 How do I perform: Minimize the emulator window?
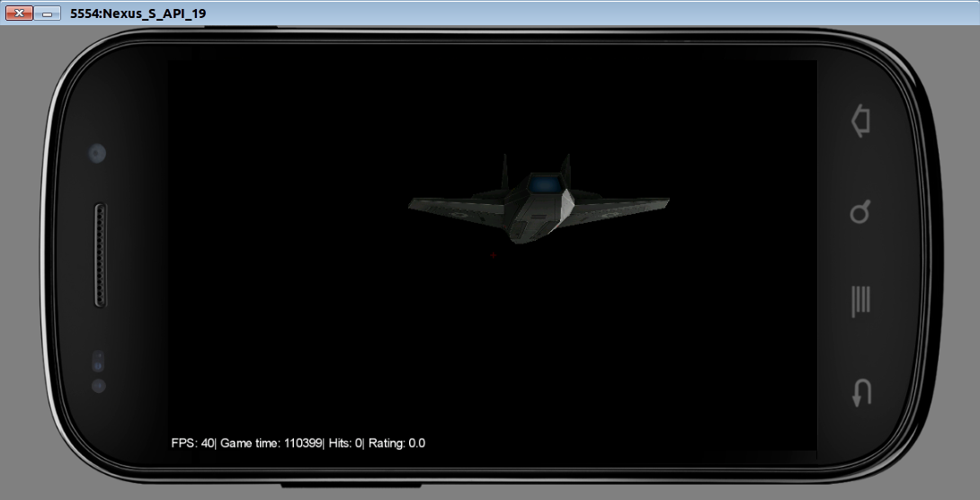pos(47,13)
